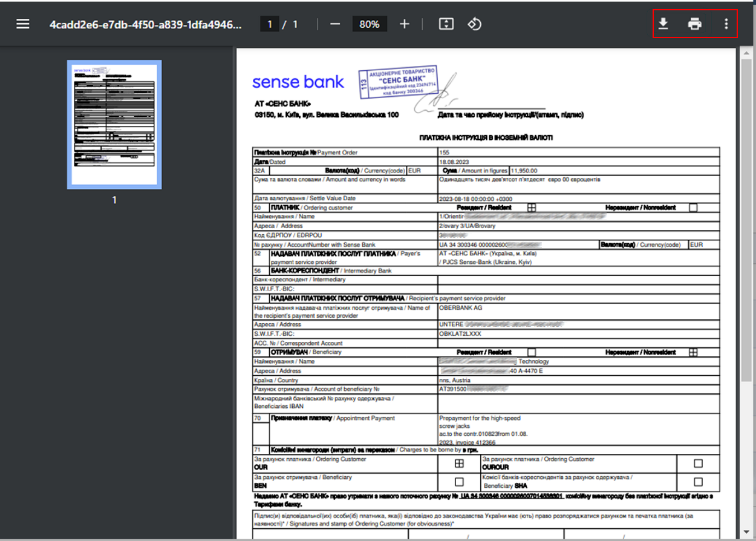Click the total pages count '/ 1'
The width and height of the screenshot is (756, 541).
click(291, 24)
